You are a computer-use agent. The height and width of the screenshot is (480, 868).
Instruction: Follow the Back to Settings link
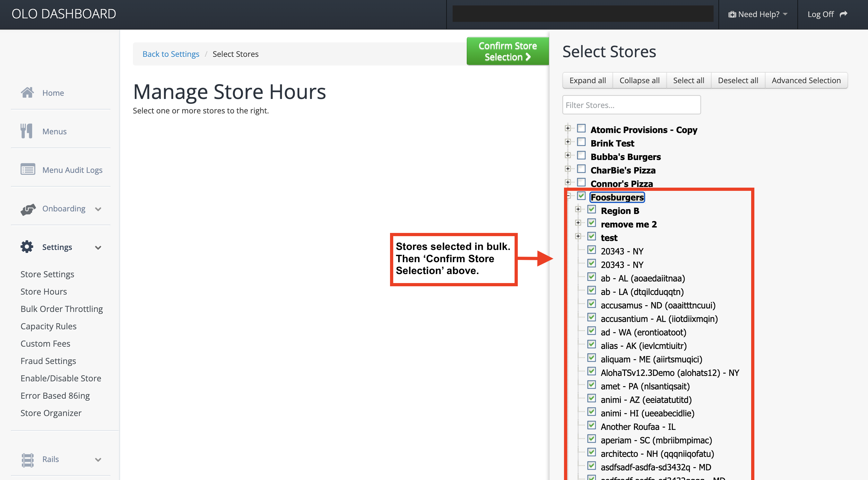click(x=170, y=54)
